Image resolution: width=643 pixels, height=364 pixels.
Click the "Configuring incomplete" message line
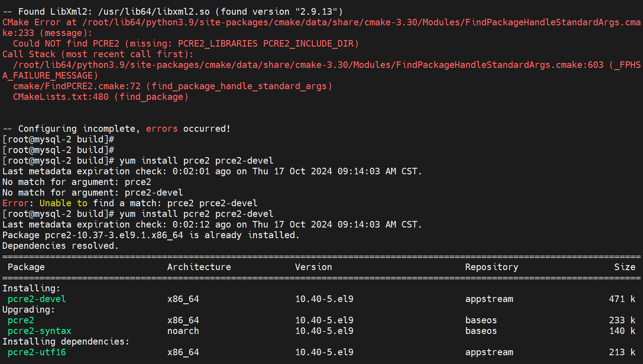(116, 129)
